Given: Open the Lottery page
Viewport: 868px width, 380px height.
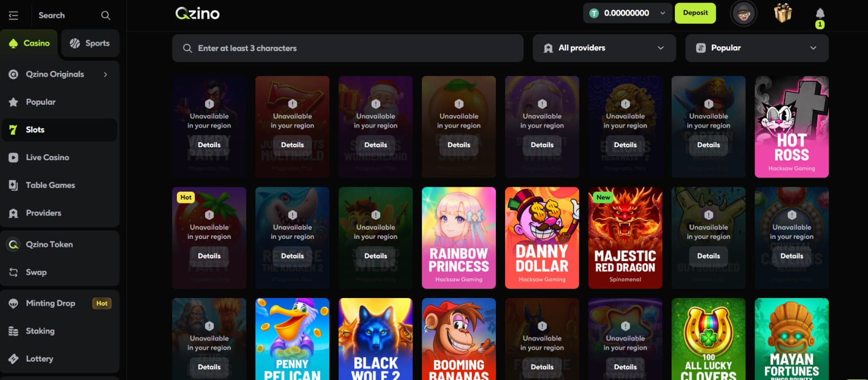Looking at the screenshot, I should 59,359.
